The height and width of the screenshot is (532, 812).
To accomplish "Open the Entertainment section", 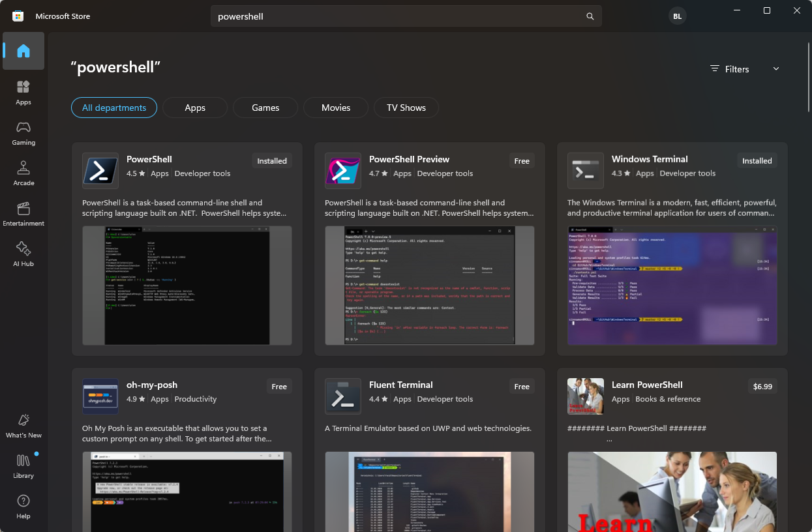I will click(x=23, y=213).
